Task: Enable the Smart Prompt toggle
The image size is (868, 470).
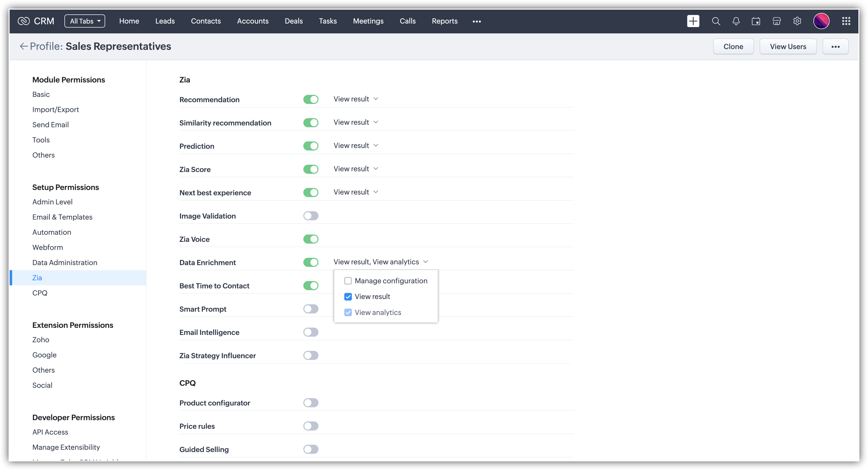Action: 311,309
